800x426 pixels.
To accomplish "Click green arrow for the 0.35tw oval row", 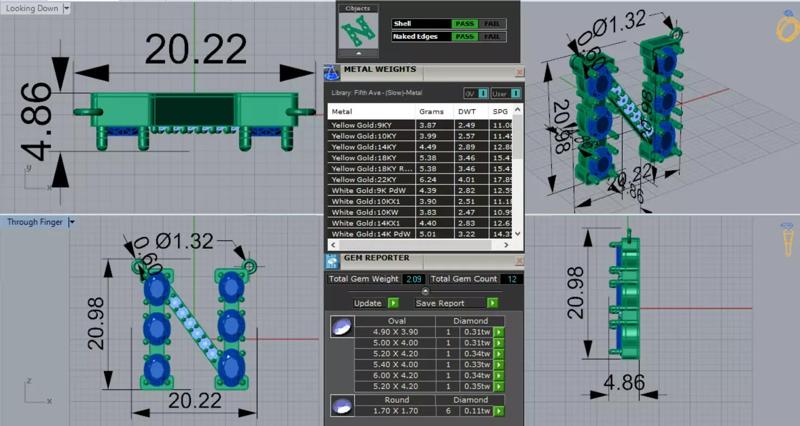I will click(x=498, y=386).
